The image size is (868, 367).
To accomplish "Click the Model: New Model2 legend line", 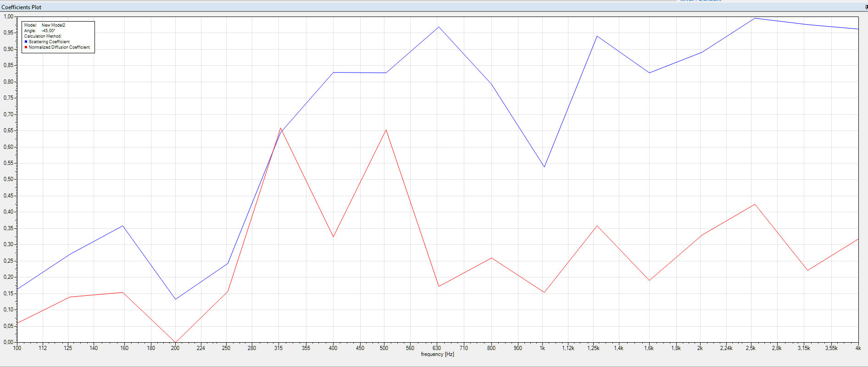I will coord(45,25).
